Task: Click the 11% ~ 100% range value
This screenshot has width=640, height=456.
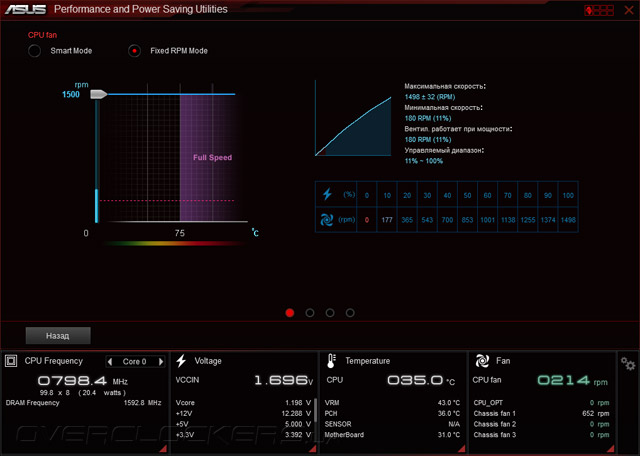Action: (424, 161)
